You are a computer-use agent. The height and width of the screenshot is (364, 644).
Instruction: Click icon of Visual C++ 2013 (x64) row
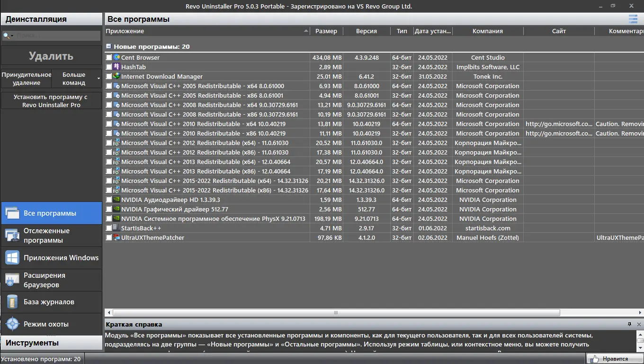116,162
